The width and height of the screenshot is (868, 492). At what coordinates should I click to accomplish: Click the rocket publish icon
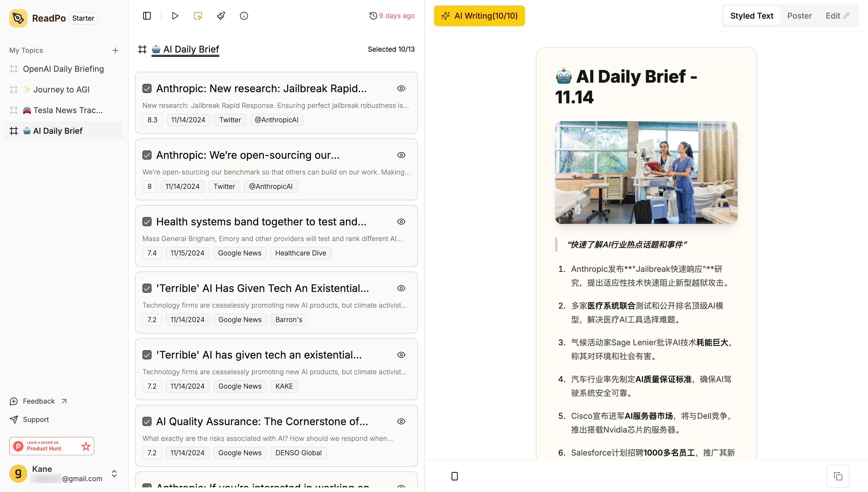(x=221, y=16)
